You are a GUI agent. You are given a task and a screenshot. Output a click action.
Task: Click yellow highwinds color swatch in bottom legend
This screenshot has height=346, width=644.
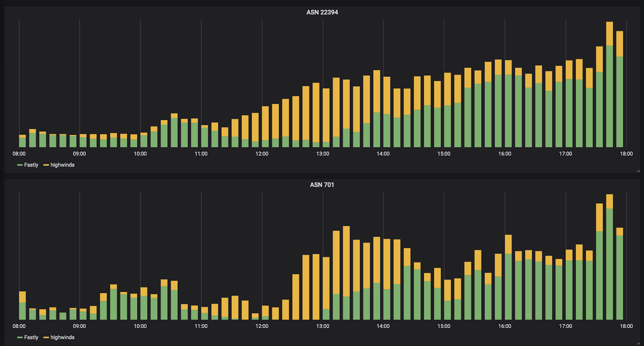[x=46, y=337]
